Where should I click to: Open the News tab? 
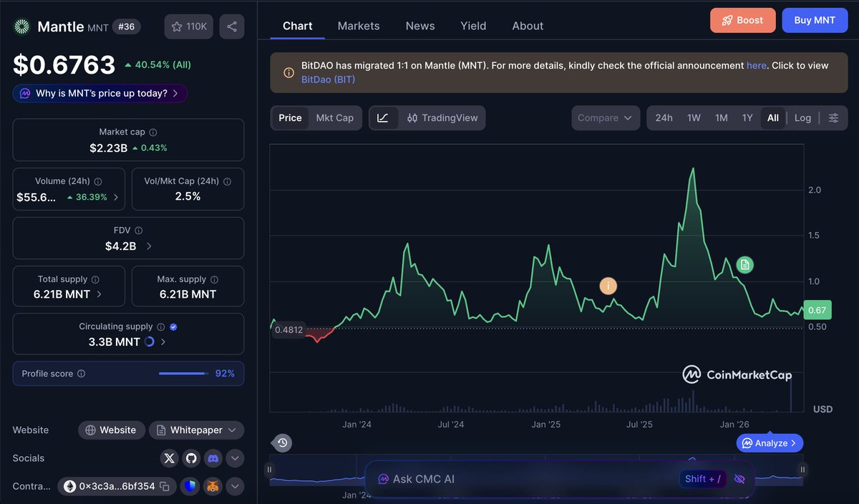tap(420, 26)
